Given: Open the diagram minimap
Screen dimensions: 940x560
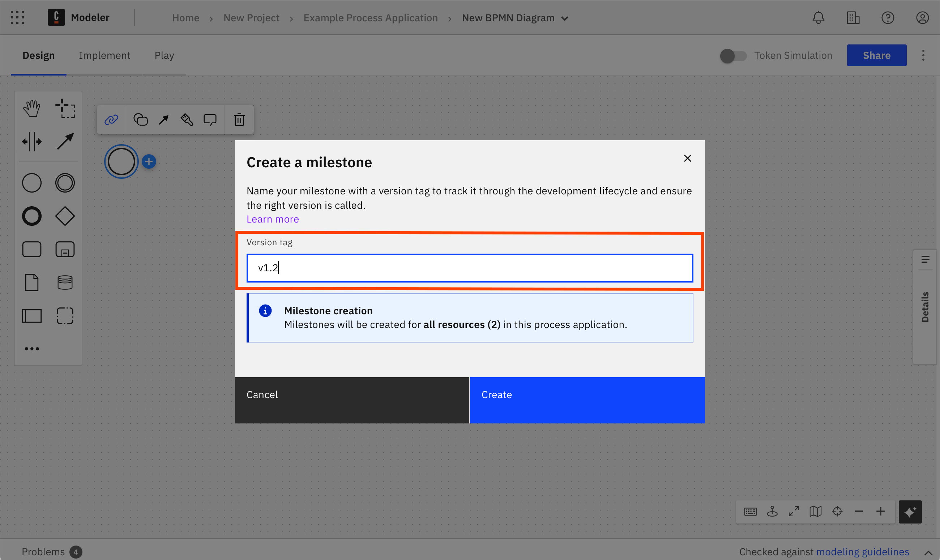Looking at the screenshot, I should (x=815, y=511).
